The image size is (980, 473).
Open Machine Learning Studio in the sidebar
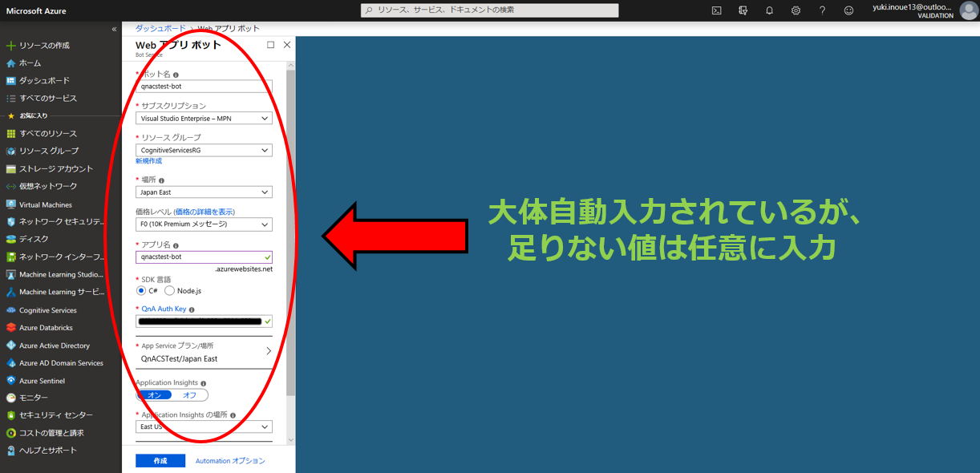coord(61,274)
